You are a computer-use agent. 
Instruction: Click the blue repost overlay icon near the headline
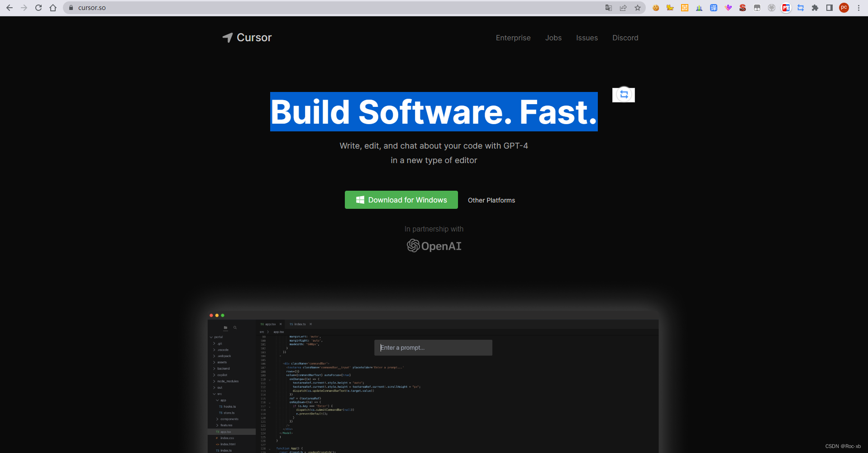623,95
